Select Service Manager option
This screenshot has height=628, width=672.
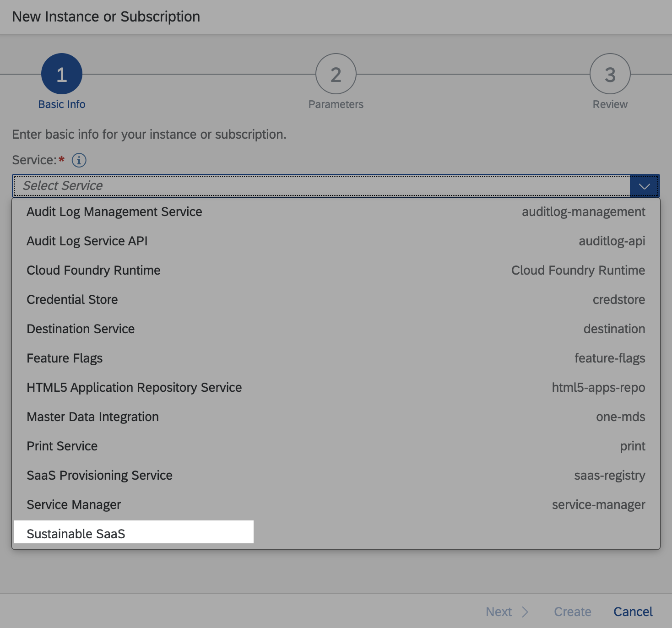336,505
